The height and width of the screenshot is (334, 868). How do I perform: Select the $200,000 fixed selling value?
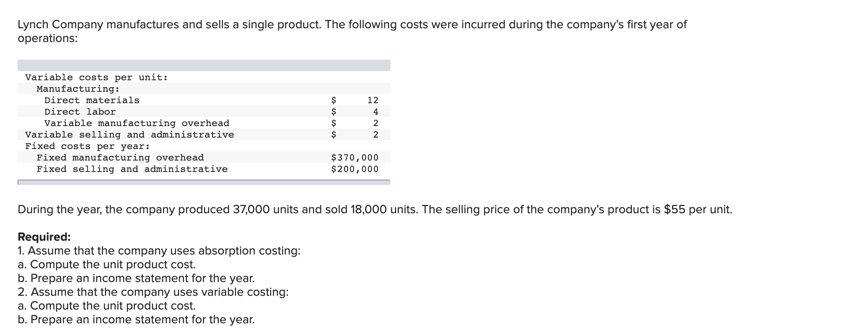pos(355,169)
